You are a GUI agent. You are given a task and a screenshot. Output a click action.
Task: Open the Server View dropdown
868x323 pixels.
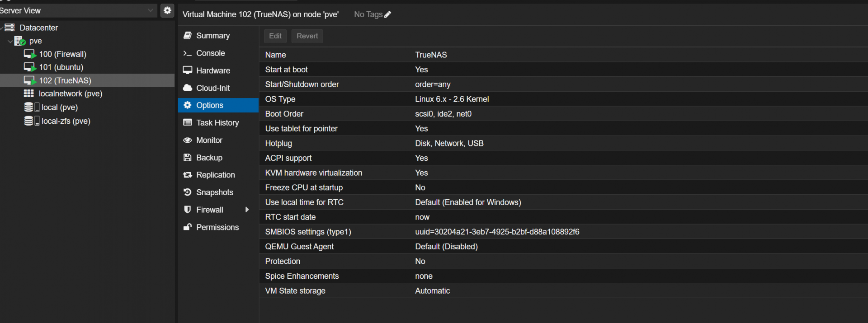coord(151,10)
